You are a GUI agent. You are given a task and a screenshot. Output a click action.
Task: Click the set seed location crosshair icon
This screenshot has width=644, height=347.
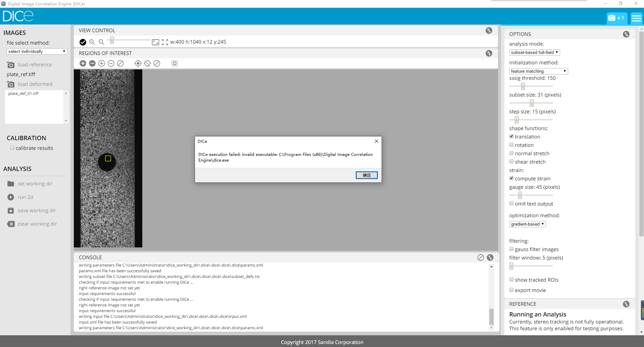(138, 63)
